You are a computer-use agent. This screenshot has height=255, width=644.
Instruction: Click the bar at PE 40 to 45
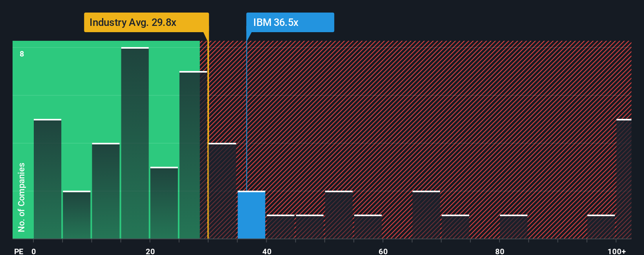tap(280, 227)
